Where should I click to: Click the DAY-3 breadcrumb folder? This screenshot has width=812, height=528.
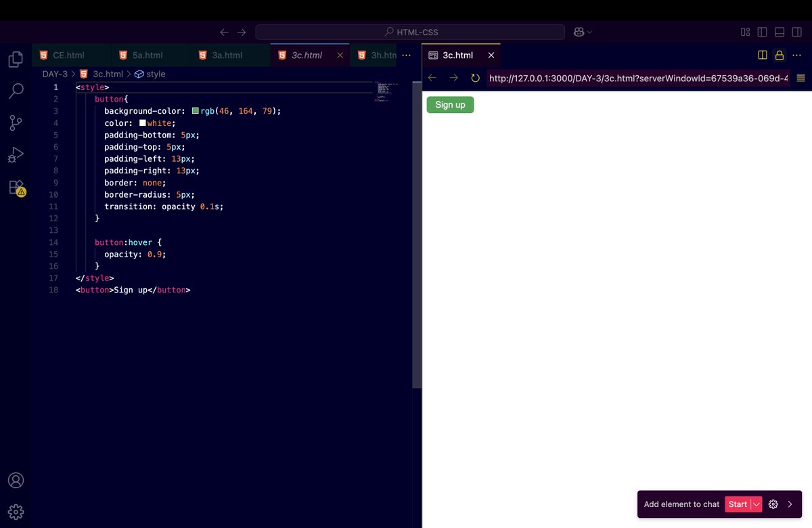click(x=55, y=74)
